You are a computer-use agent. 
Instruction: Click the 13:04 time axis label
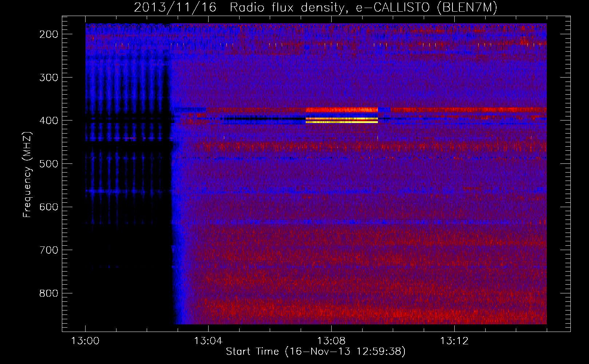(x=208, y=341)
